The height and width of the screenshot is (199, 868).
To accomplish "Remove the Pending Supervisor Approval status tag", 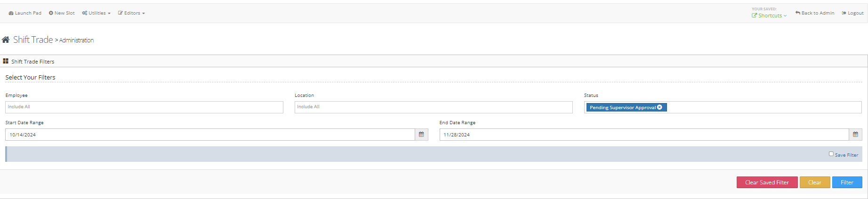I will click(x=659, y=107).
